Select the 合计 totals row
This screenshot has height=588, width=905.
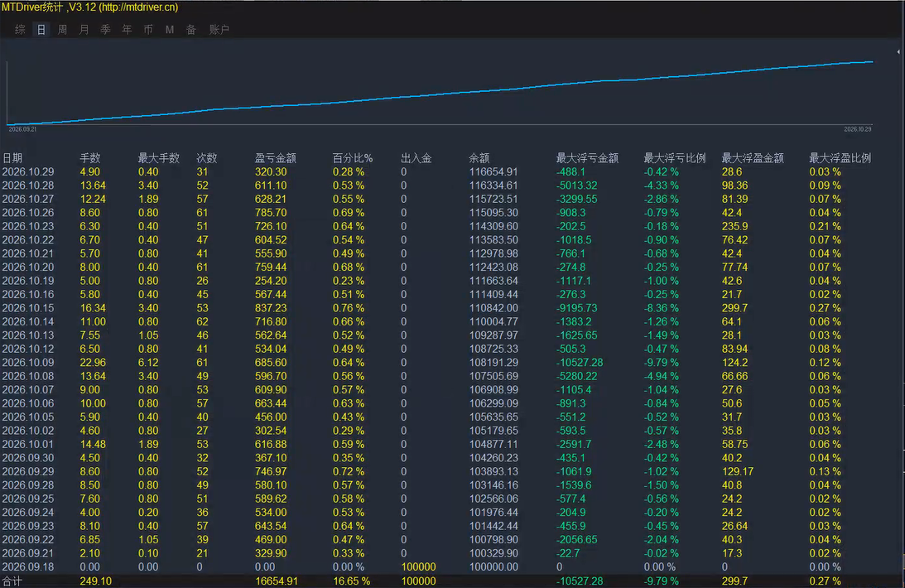pos(452,581)
